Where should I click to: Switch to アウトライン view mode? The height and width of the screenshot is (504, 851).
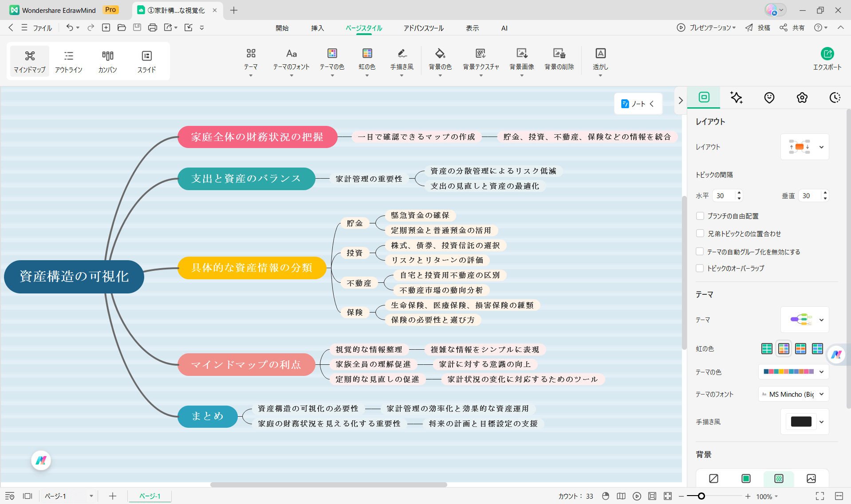(x=68, y=61)
